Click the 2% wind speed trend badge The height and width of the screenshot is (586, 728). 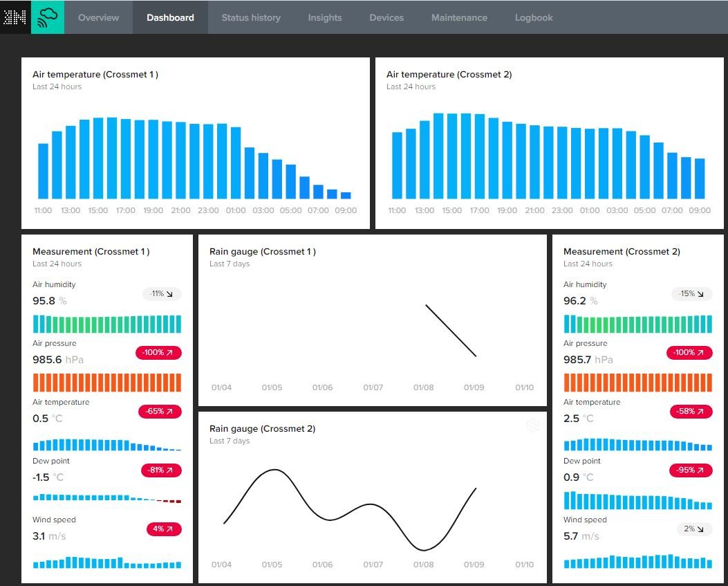click(x=693, y=529)
